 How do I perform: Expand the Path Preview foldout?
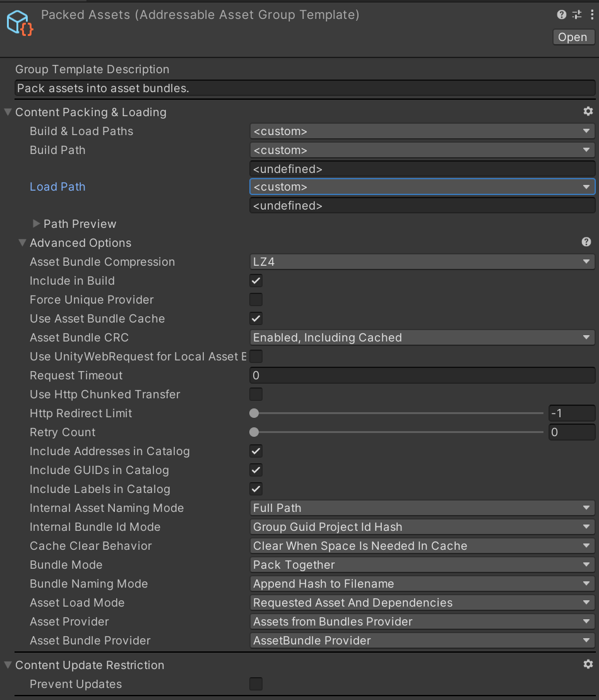coord(37,224)
